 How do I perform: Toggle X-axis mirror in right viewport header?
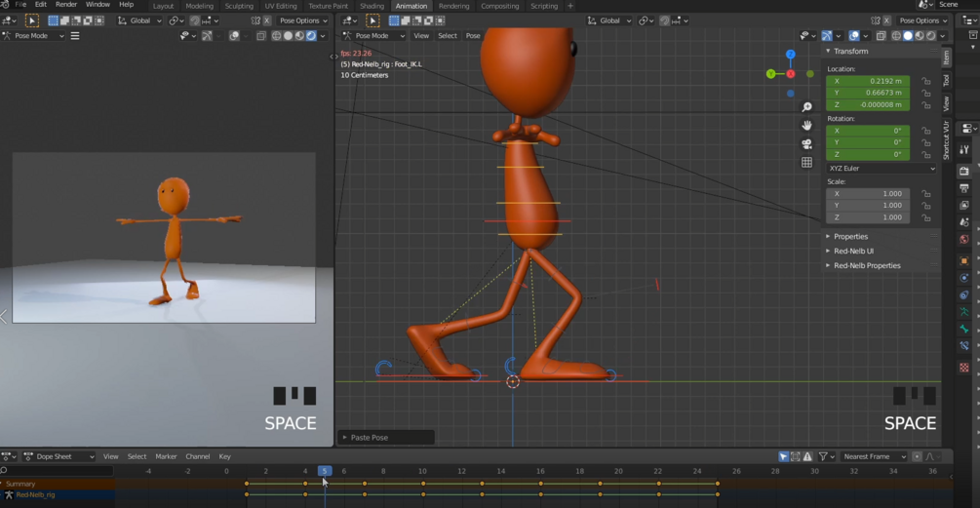tap(886, 20)
